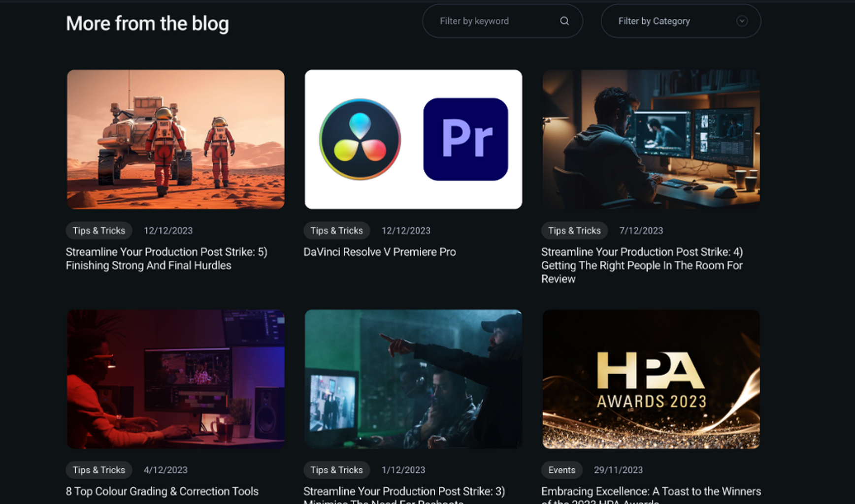855x504 pixels.
Task: Click Tips & Tricks tag on DaVinci Resolve post
Action: (336, 230)
